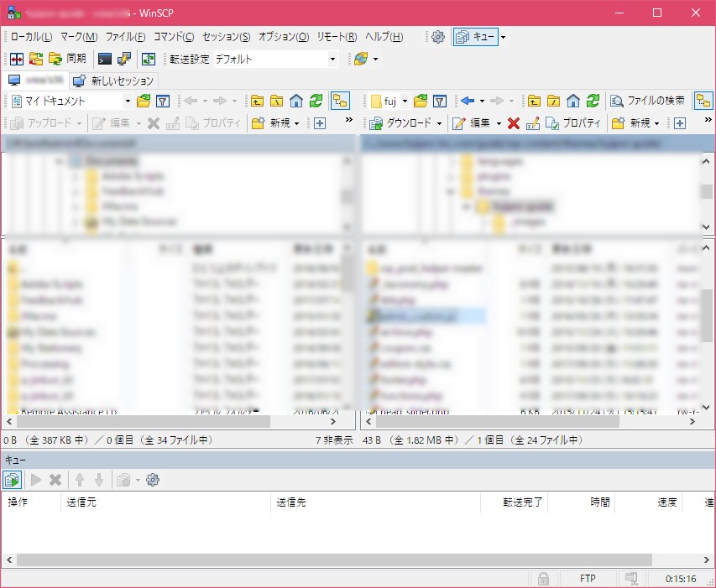
Task: Toggle the directory tree in local panel
Action: click(x=340, y=101)
